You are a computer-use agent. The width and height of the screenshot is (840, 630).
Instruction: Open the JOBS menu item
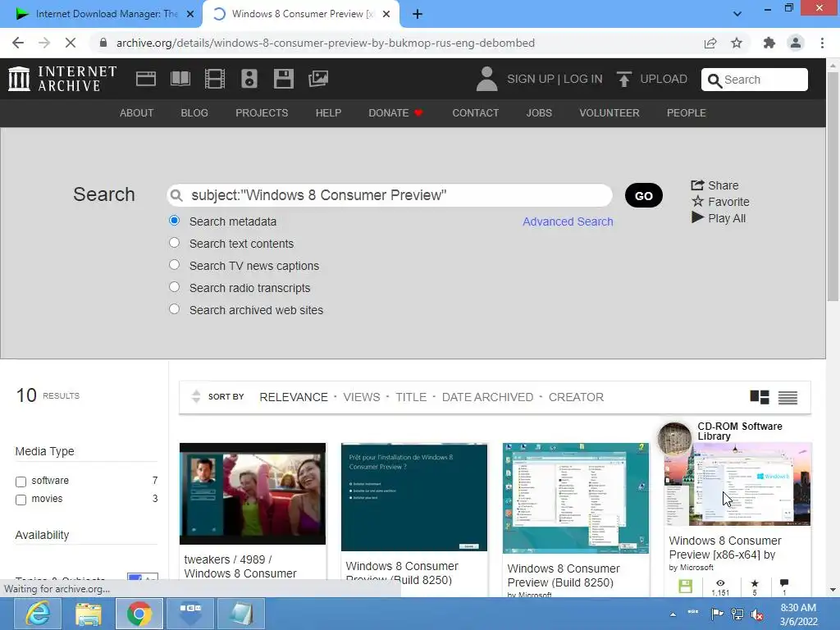(x=539, y=113)
